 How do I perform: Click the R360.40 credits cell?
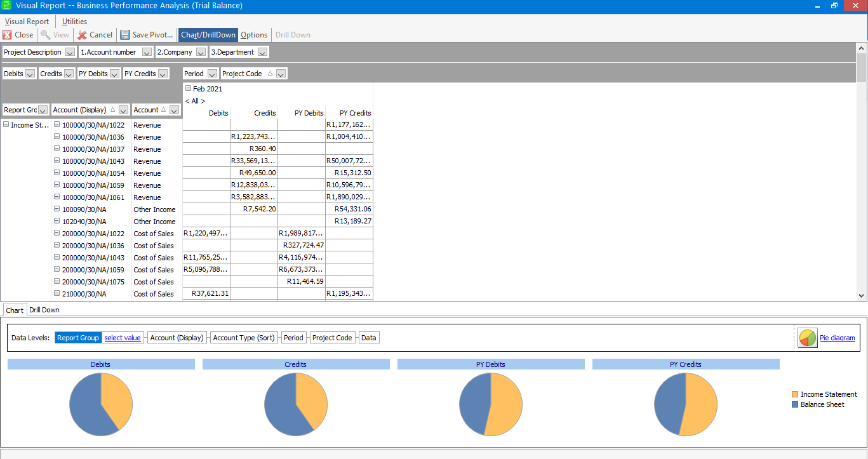(254, 149)
